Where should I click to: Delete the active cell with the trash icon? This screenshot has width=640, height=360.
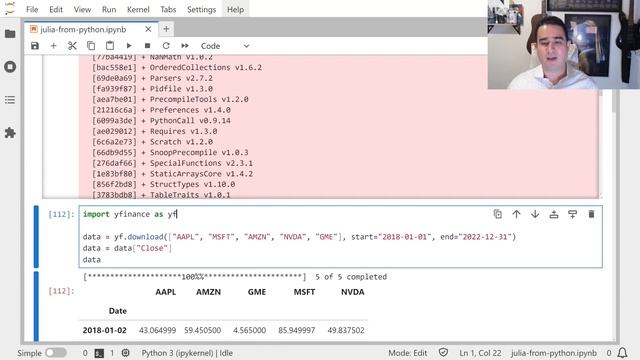tap(591, 214)
